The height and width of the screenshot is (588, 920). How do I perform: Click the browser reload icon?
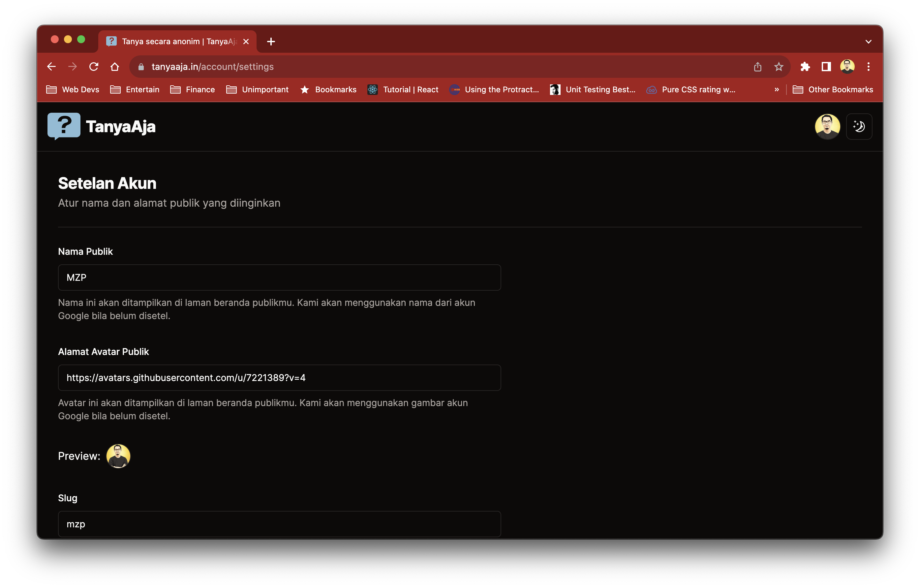click(94, 67)
